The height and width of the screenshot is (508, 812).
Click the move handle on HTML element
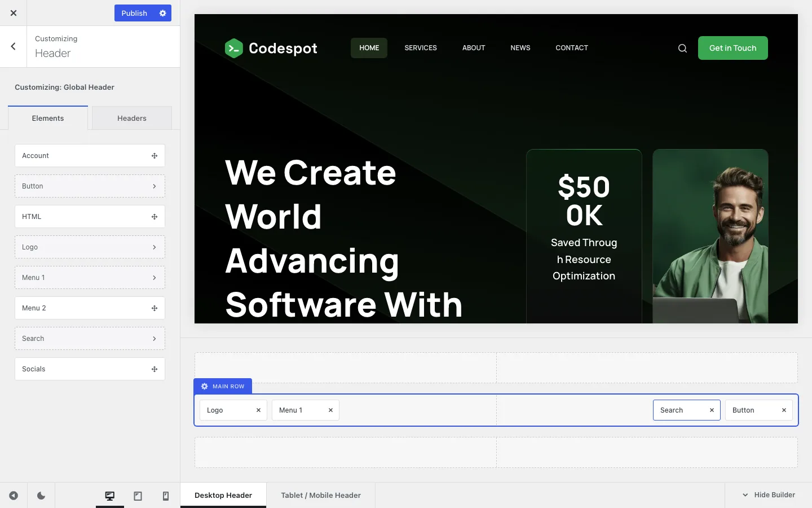click(x=155, y=217)
